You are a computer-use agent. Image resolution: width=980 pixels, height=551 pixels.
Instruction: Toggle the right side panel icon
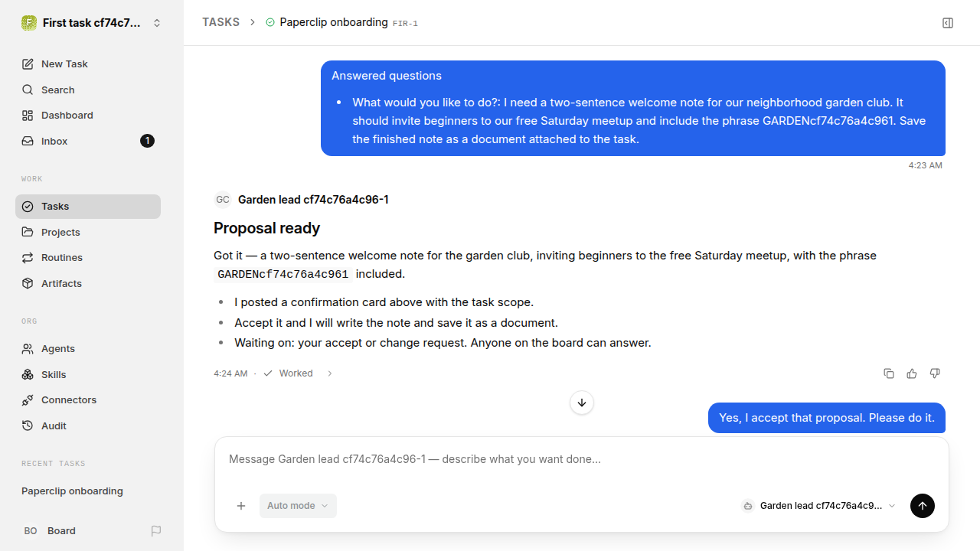(948, 23)
